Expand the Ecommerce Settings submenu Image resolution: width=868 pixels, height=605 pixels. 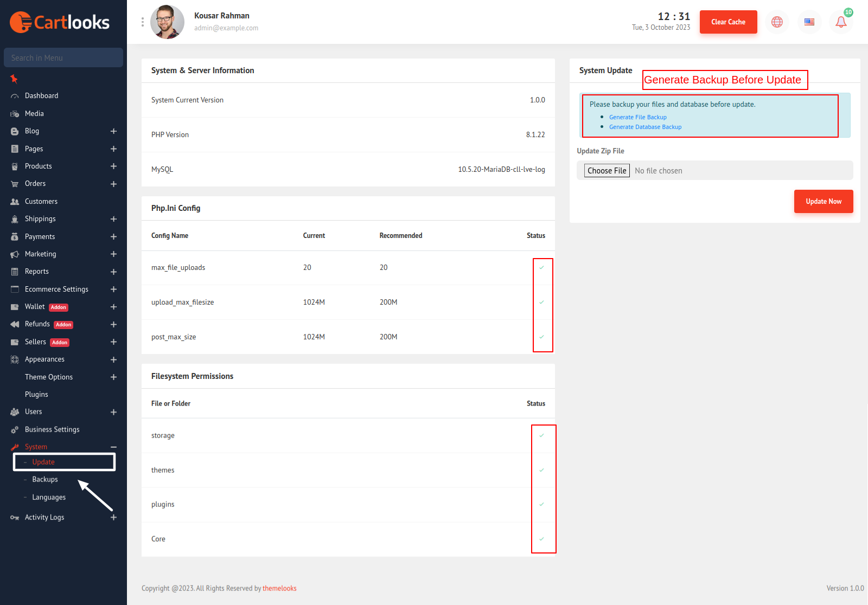(113, 289)
